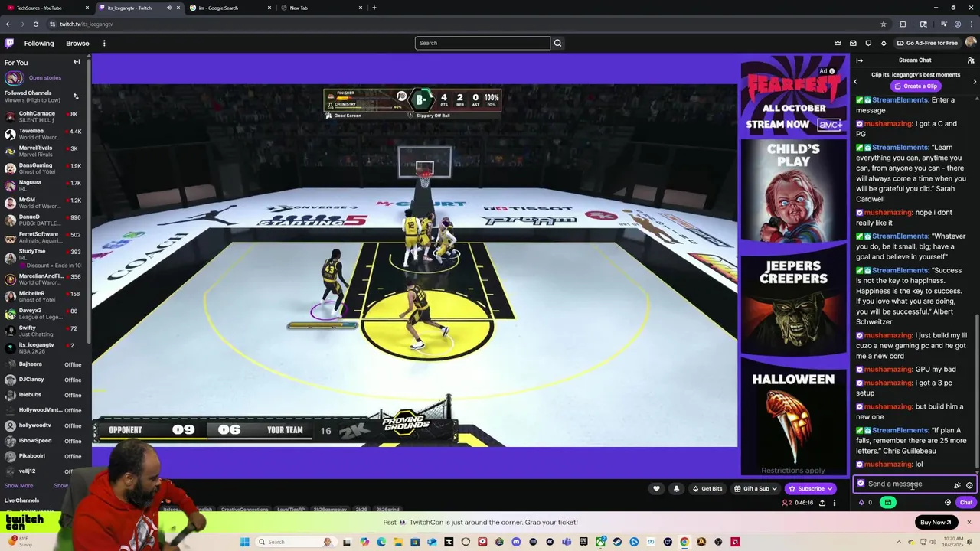980x551 pixels.
Task: Open the Whispers speech bubble icon
Action: pos(868,43)
